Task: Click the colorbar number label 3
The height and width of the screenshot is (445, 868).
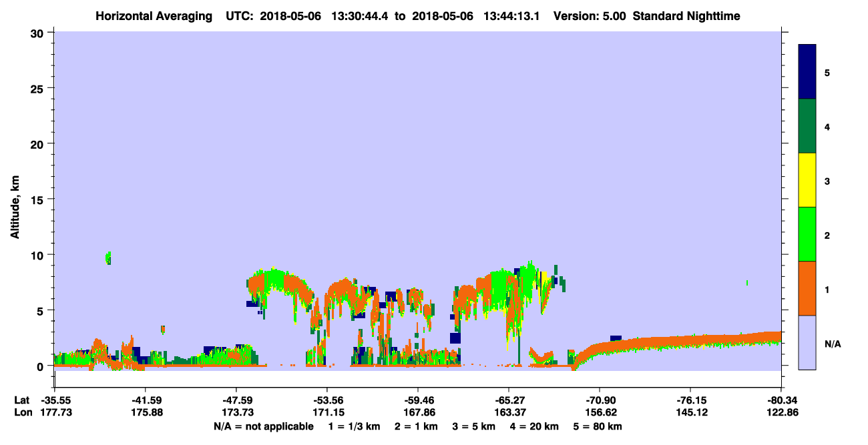Action: tap(827, 180)
